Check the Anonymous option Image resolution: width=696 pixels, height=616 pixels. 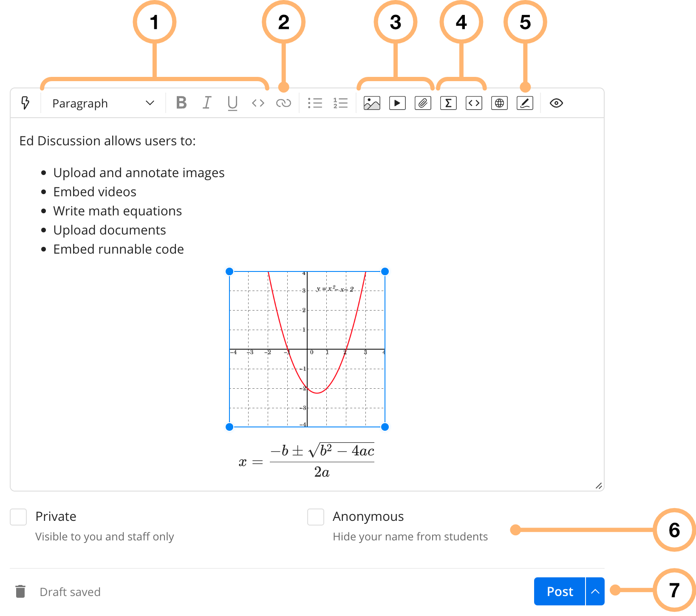pyautogui.click(x=316, y=517)
